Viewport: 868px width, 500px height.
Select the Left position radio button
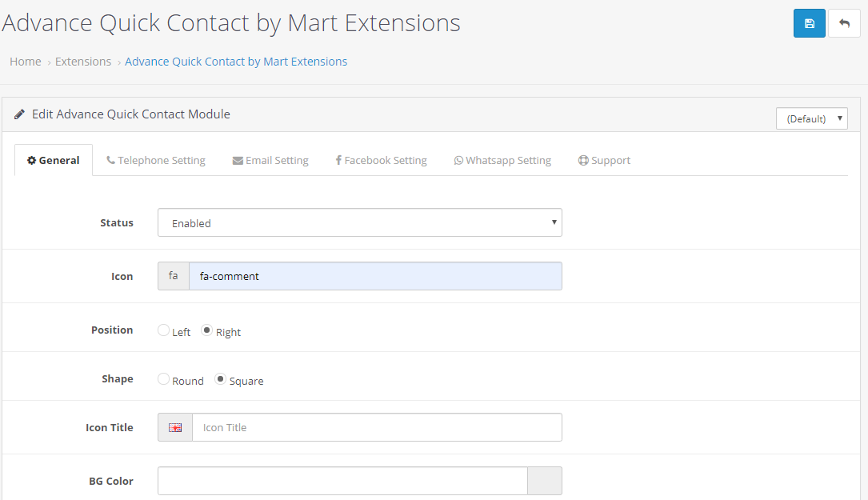coord(163,330)
